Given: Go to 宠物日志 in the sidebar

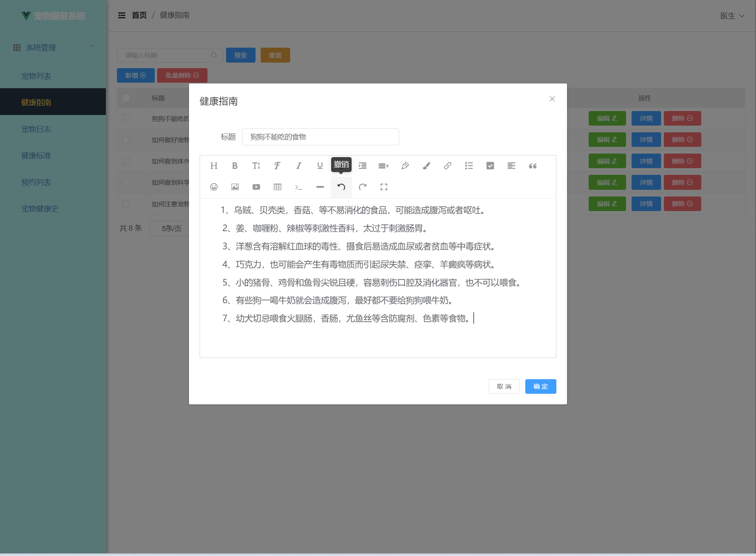Looking at the screenshot, I should point(36,129).
